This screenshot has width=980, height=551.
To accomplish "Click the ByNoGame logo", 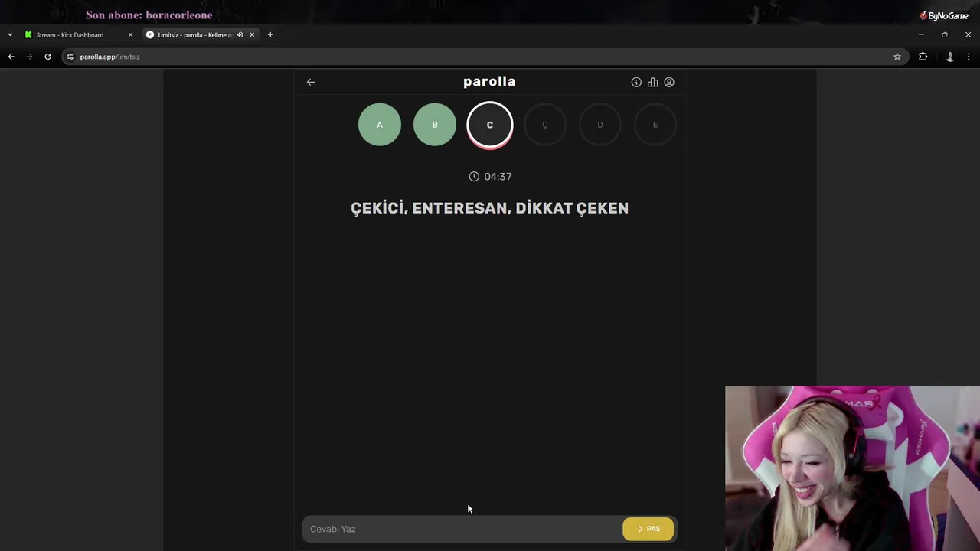I will coord(944,15).
